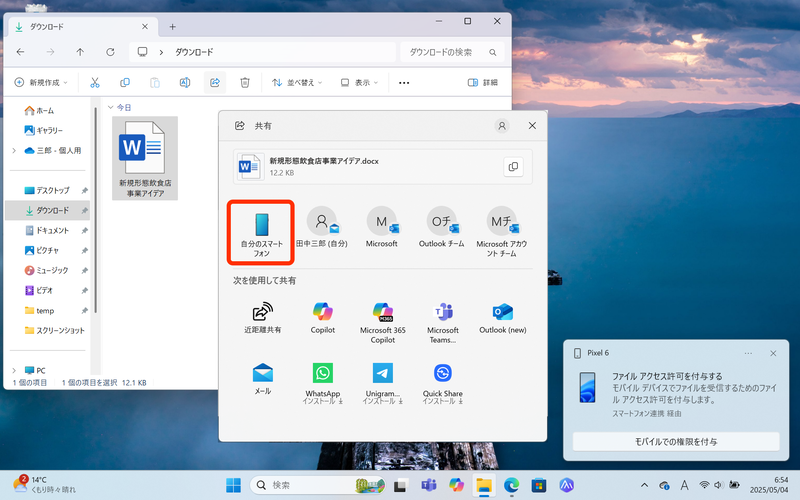Click モバイルでの権限を付与 button

[676, 442]
